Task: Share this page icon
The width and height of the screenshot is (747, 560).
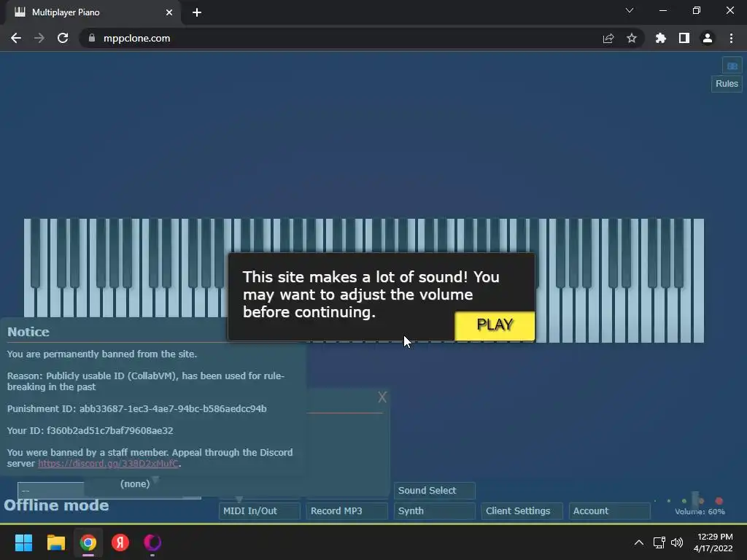Action: [x=608, y=38]
